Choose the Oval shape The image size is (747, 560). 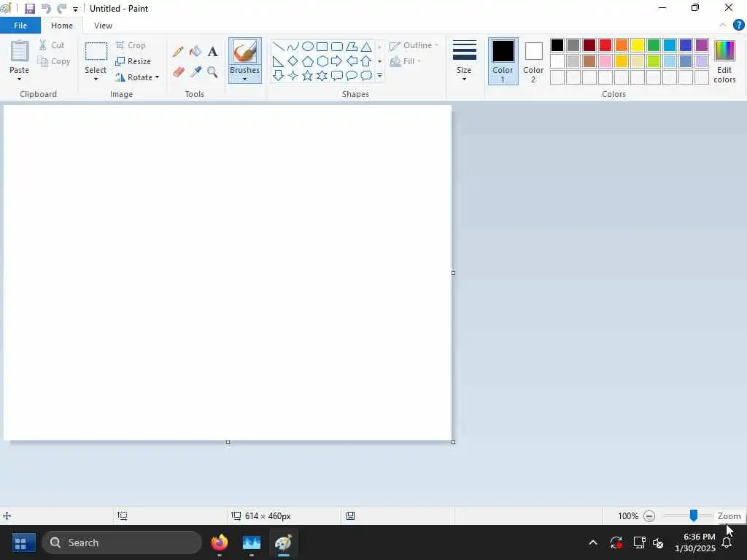pyautogui.click(x=308, y=47)
